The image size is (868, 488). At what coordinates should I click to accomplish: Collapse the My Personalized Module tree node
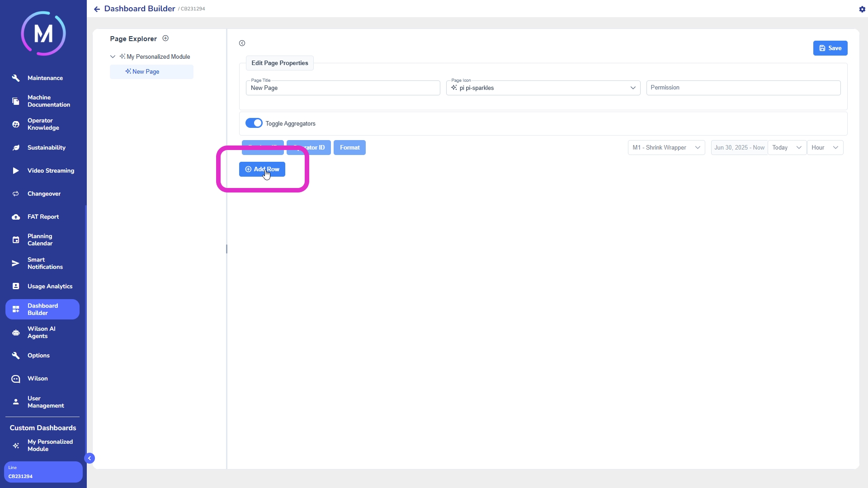[113, 57]
